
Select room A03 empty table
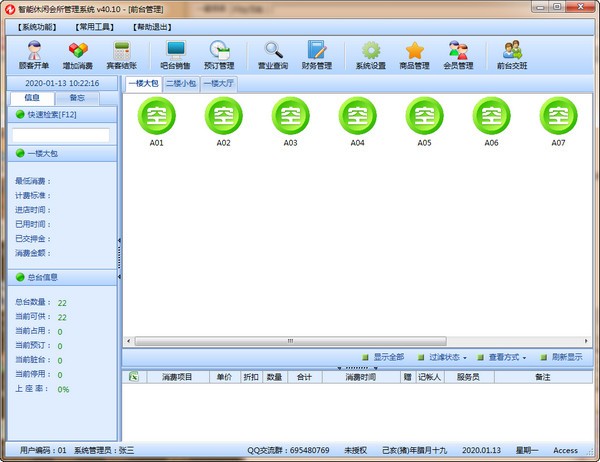290,118
